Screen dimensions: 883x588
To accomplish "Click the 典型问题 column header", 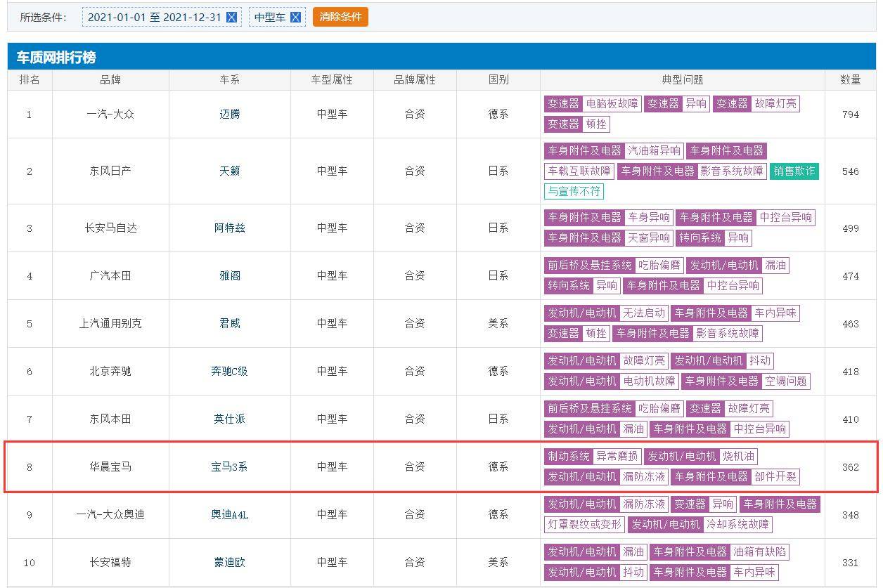I will click(x=682, y=80).
